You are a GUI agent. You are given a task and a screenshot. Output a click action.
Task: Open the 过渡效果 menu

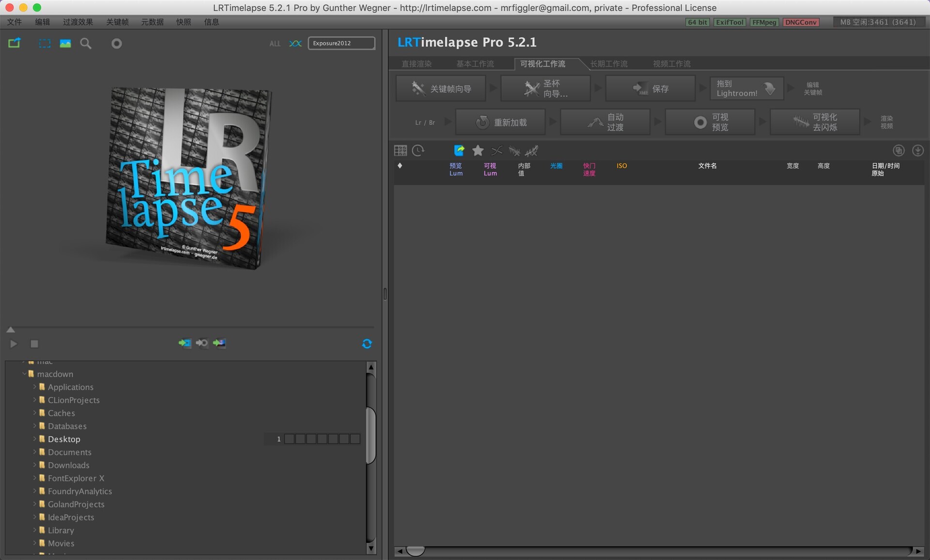[78, 22]
